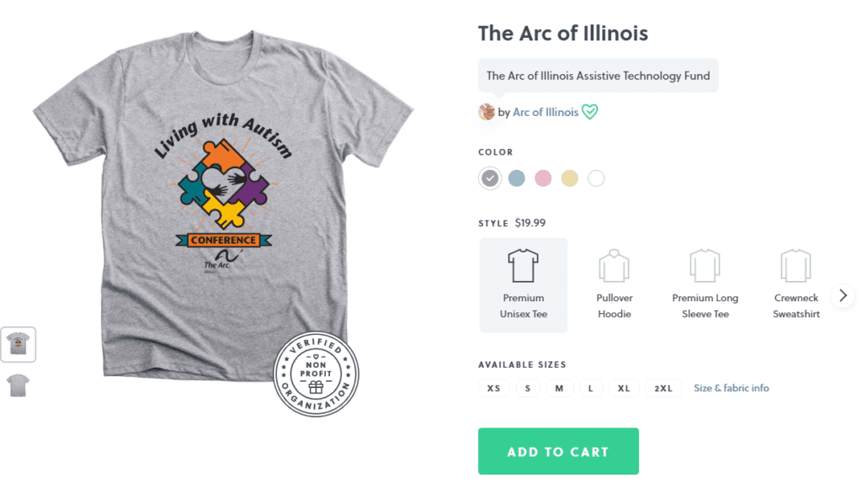Image resolution: width=862 pixels, height=504 pixels.
Task: Select the white color swatch
Action: pos(596,178)
